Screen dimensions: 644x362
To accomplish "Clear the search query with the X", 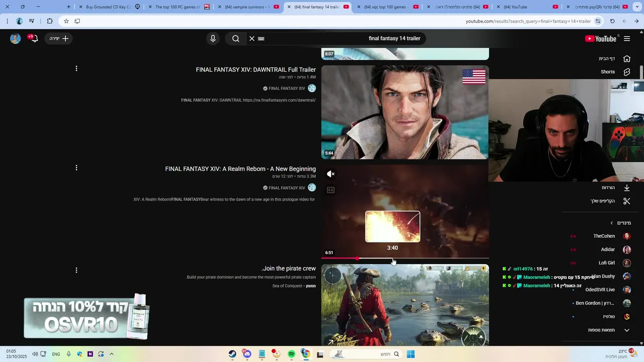I will click(x=252, y=39).
